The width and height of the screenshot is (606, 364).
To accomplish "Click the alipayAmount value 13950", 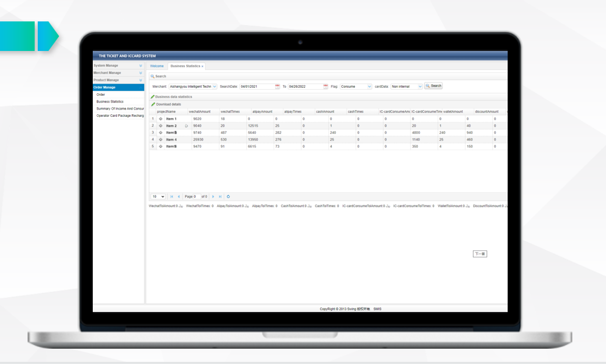I will point(253,140).
